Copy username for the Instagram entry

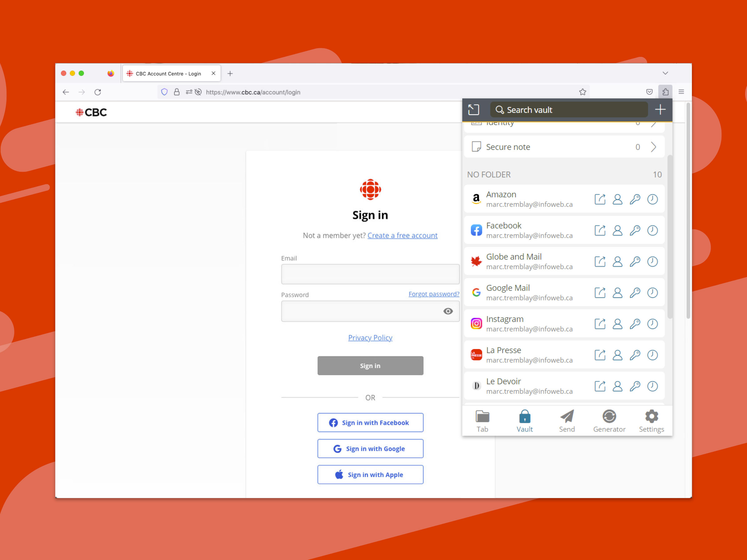pos(617,324)
